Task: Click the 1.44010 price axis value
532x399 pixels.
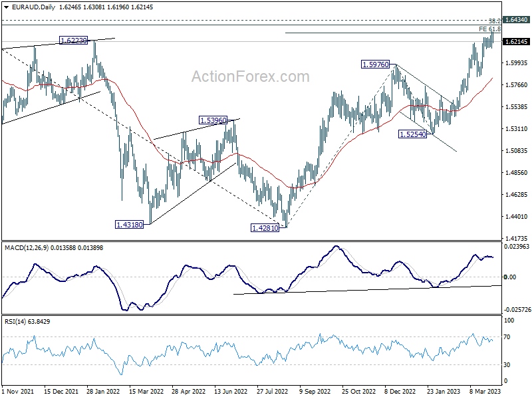Action: (x=517, y=217)
